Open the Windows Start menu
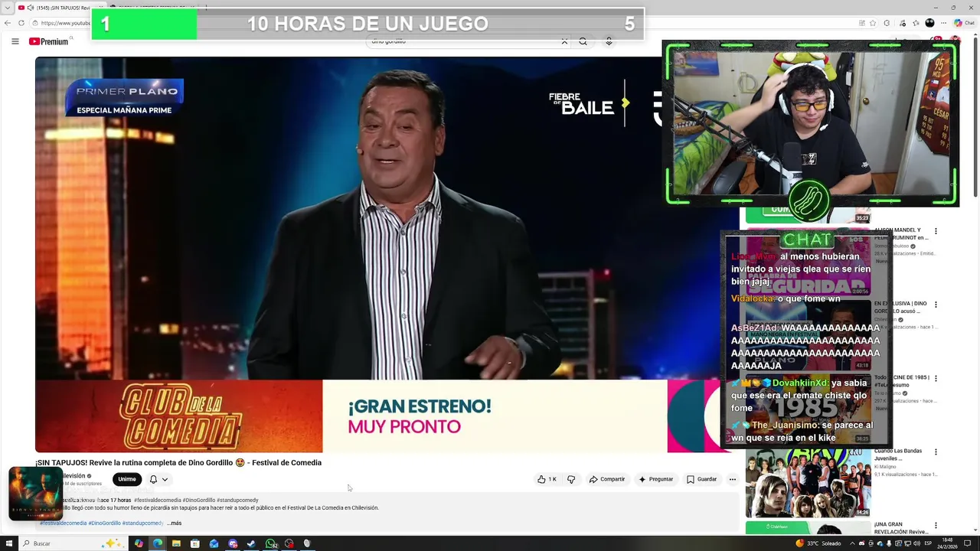Image resolution: width=980 pixels, height=551 pixels. click(x=9, y=543)
